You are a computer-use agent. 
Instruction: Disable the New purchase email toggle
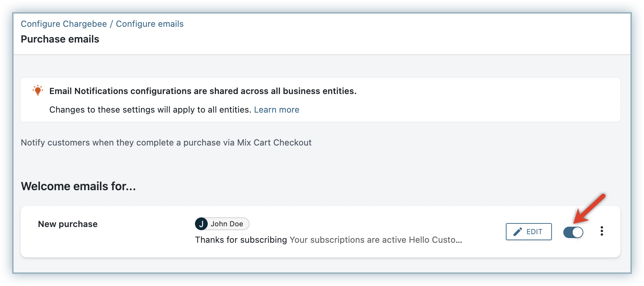(x=573, y=232)
